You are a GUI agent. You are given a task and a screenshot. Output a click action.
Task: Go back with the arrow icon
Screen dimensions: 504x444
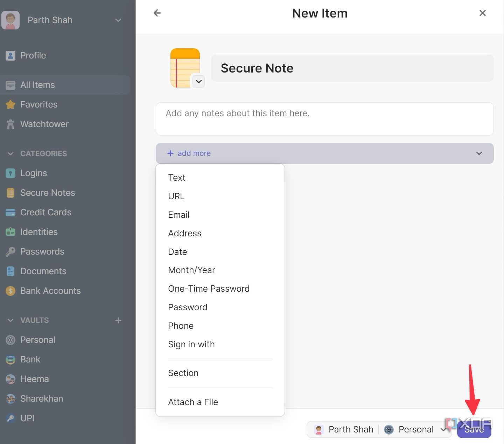(157, 13)
